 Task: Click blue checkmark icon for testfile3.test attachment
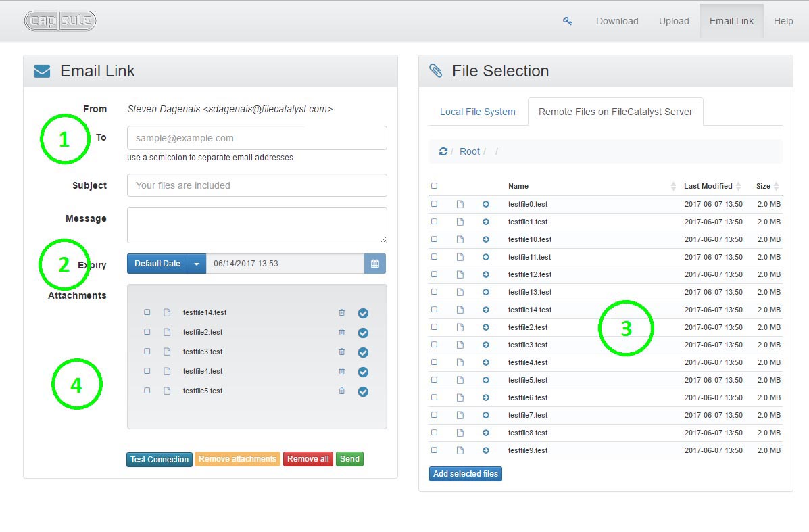click(363, 352)
